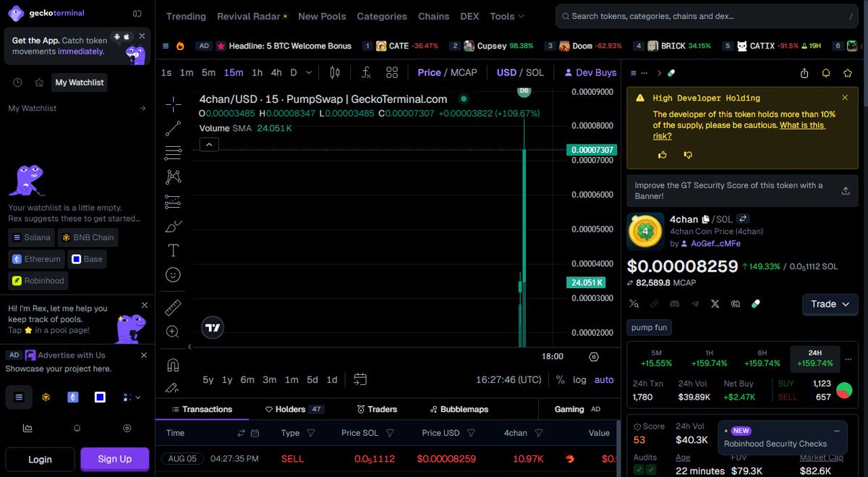This screenshot has width=868, height=477.
Task: Select the trend line drawing tool
Action: (173, 129)
